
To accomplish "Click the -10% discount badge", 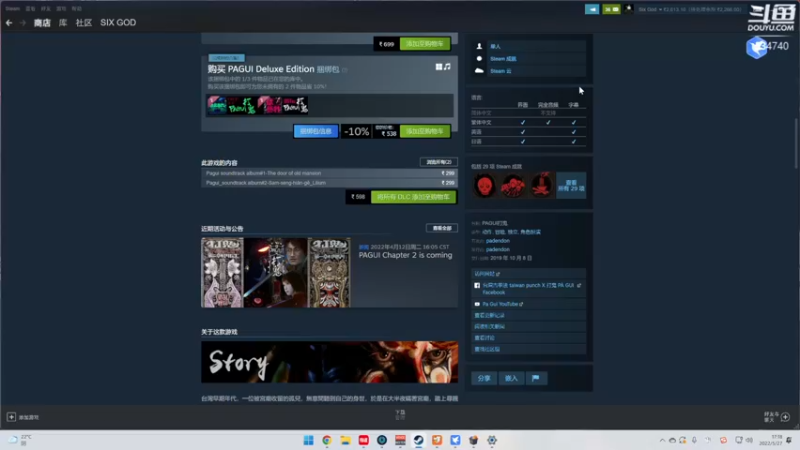I will (x=356, y=132).
